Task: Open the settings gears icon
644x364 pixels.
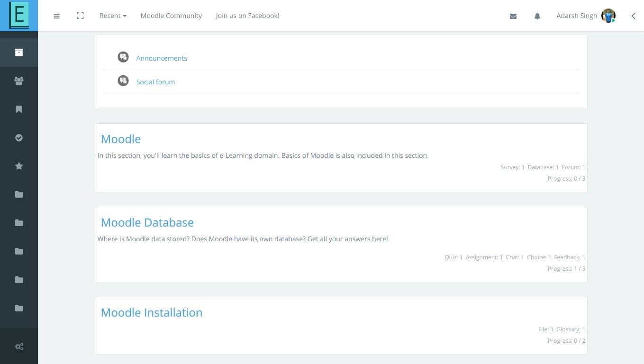Action: 19,346
